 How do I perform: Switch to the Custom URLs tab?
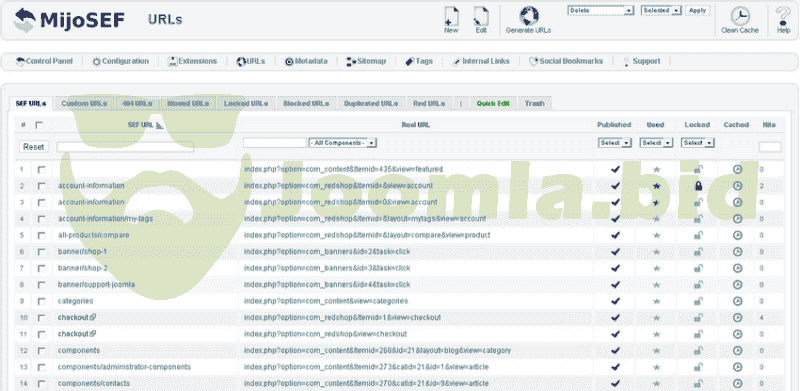[84, 104]
